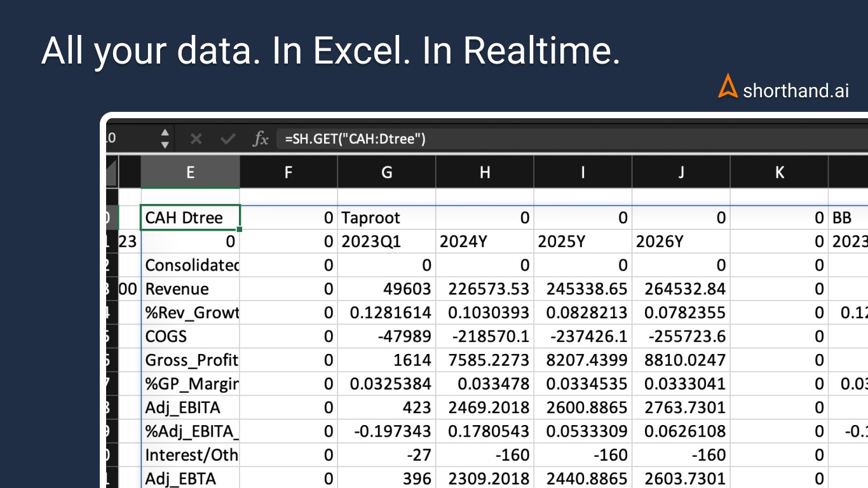Select column E header
This screenshot has height=488, width=868.
pyautogui.click(x=190, y=172)
